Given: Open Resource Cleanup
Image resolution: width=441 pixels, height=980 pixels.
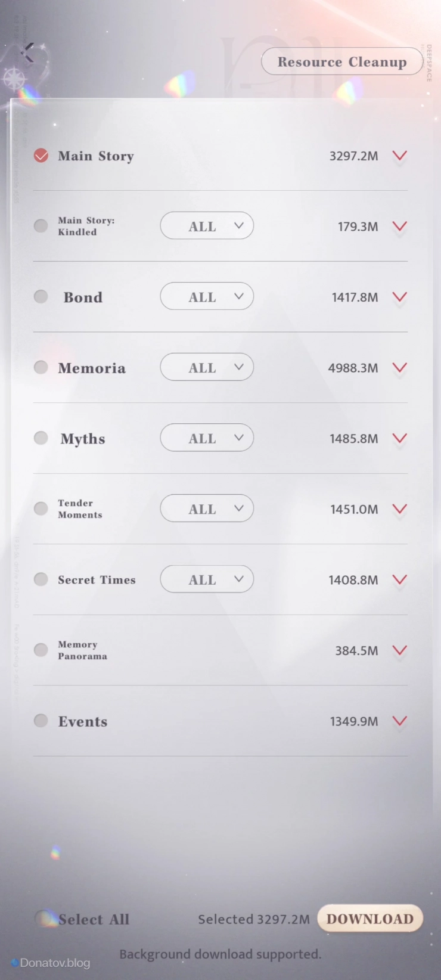Looking at the screenshot, I should [x=341, y=62].
